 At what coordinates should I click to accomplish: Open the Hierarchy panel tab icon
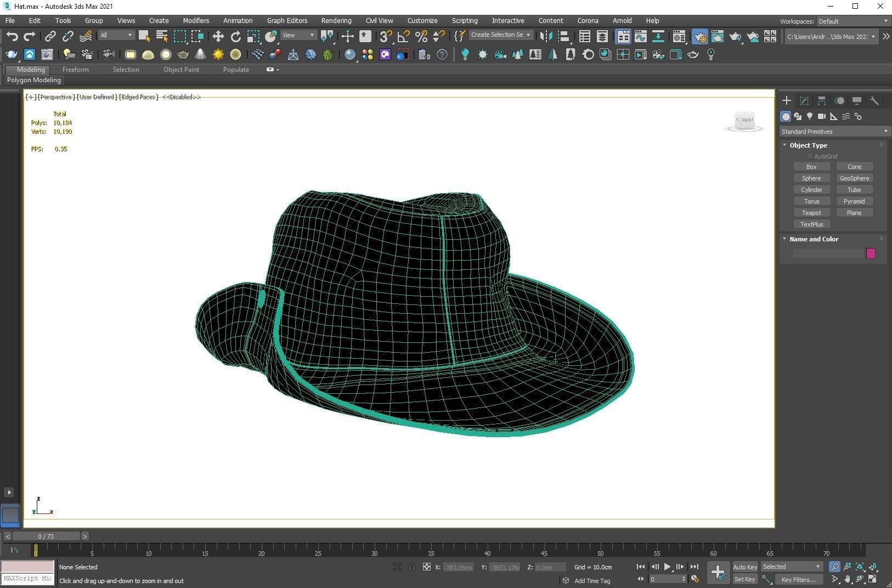click(822, 101)
